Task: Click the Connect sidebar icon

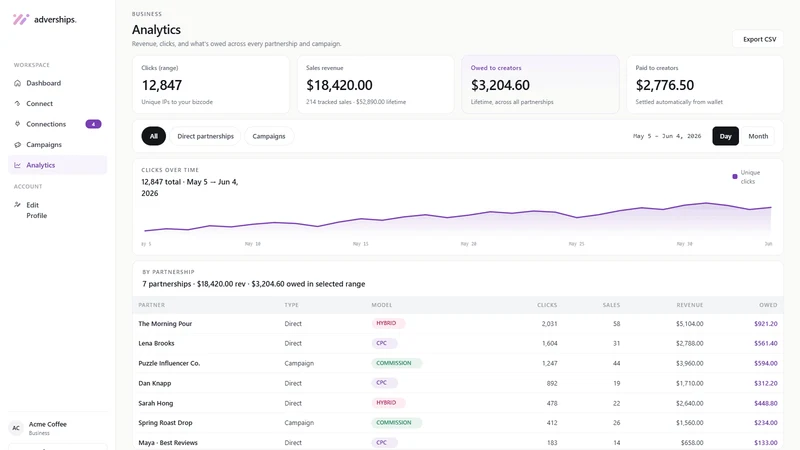Action: point(17,104)
